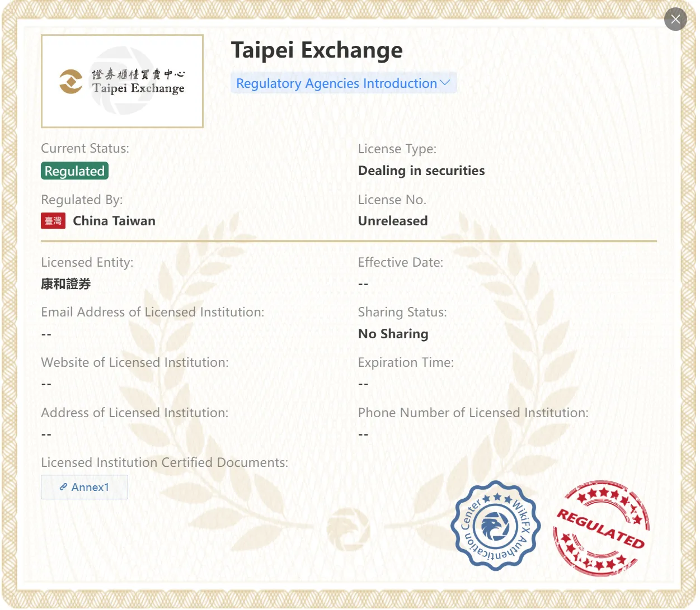Select the 'China Taiwan' regulator text
Screen dimensions: 700x610
click(x=114, y=221)
